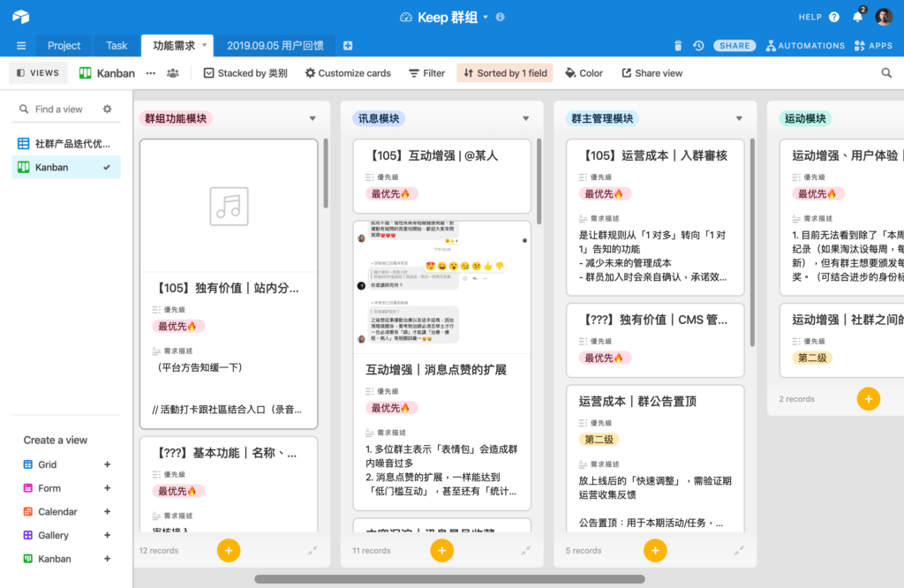Image resolution: width=904 pixels, height=588 pixels.
Task: Click the search magnifier in the toolbar
Action: click(x=886, y=73)
